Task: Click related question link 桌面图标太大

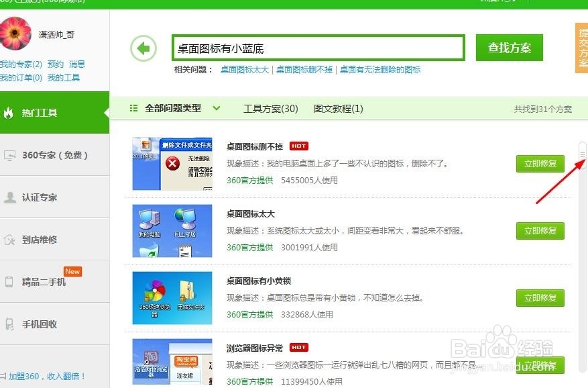Action: click(x=245, y=70)
